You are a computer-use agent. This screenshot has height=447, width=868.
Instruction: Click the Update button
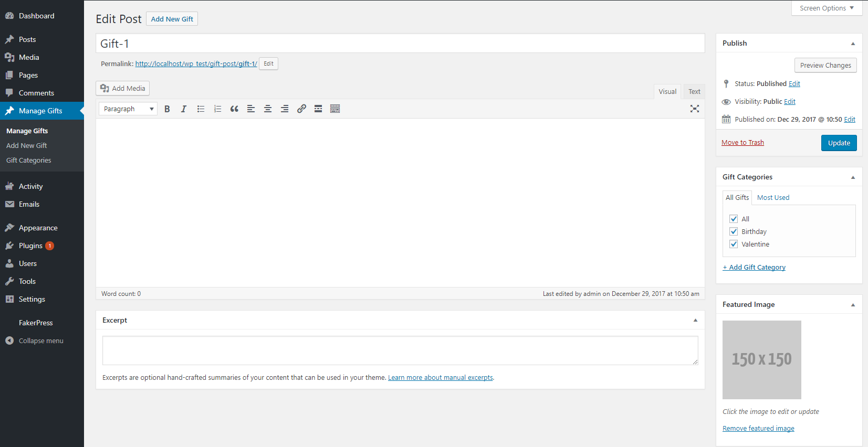tap(839, 143)
